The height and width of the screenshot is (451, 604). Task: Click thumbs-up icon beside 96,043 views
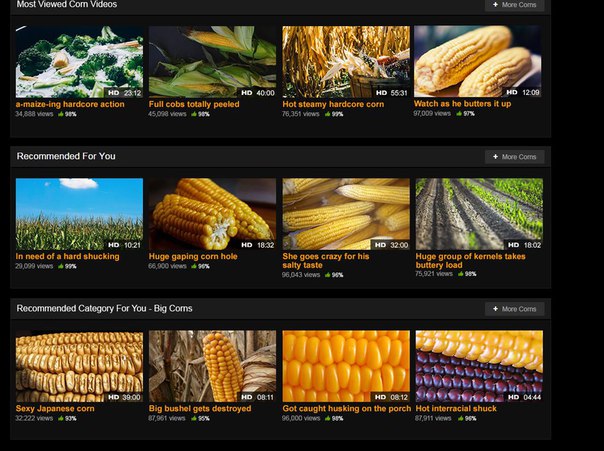(327, 275)
